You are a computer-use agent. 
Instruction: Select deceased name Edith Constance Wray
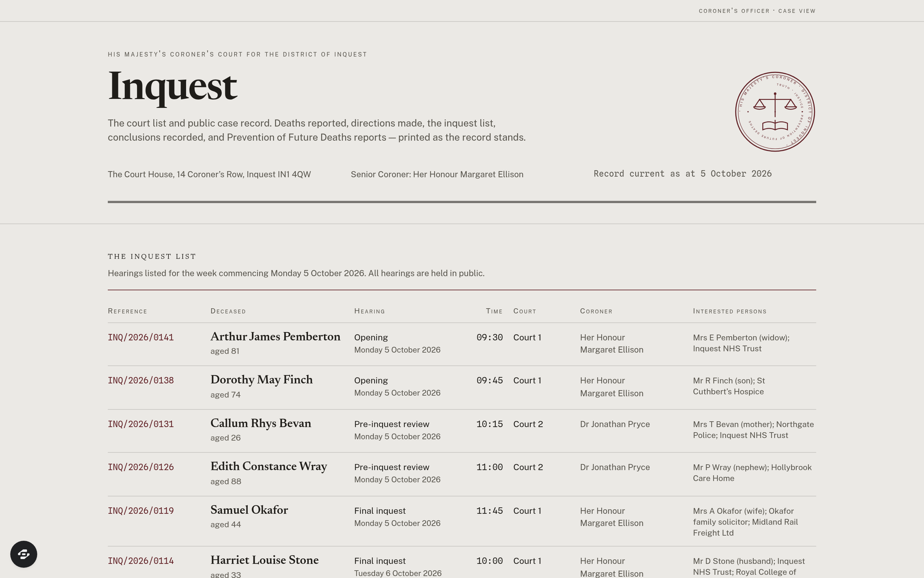pos(269,466)
